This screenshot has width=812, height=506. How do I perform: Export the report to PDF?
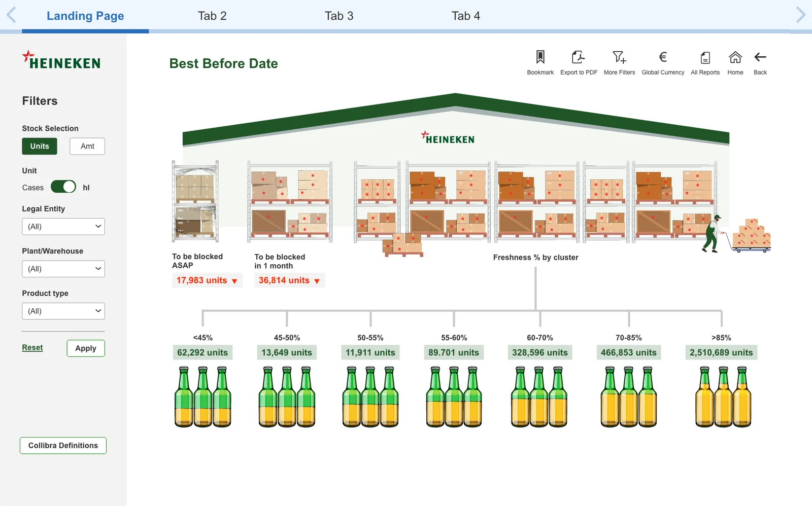click(x=578, y=57)
